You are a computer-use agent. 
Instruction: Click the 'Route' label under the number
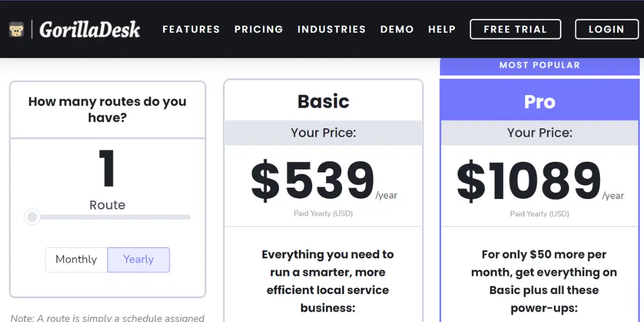pos(107,205)
